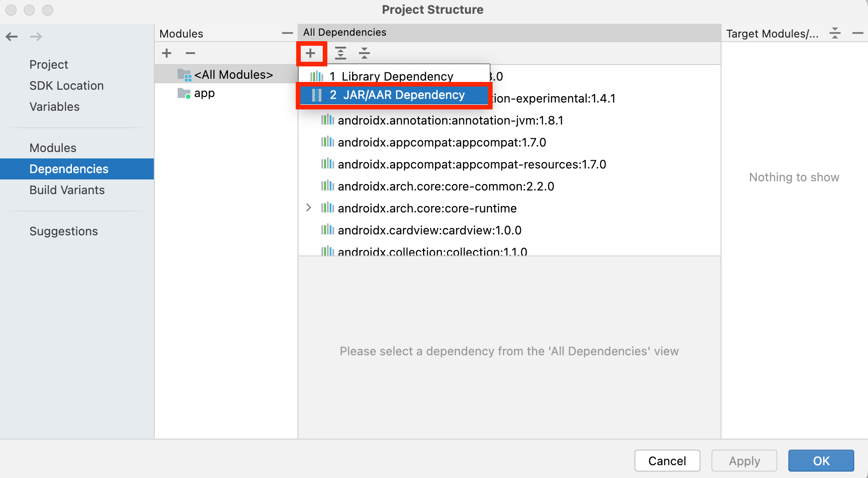Select androidx.cardview:cardview:1.0.0 dependency
The height and width of the screenshot is (478, 868).
tap(429, 230)
